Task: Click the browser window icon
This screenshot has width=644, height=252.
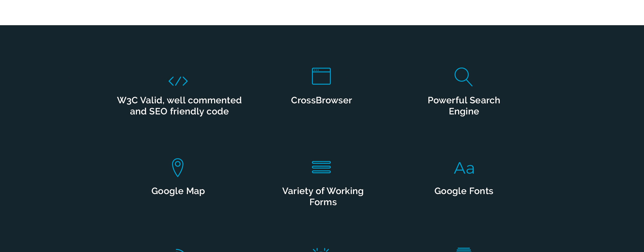Action: tap(321, 76)
